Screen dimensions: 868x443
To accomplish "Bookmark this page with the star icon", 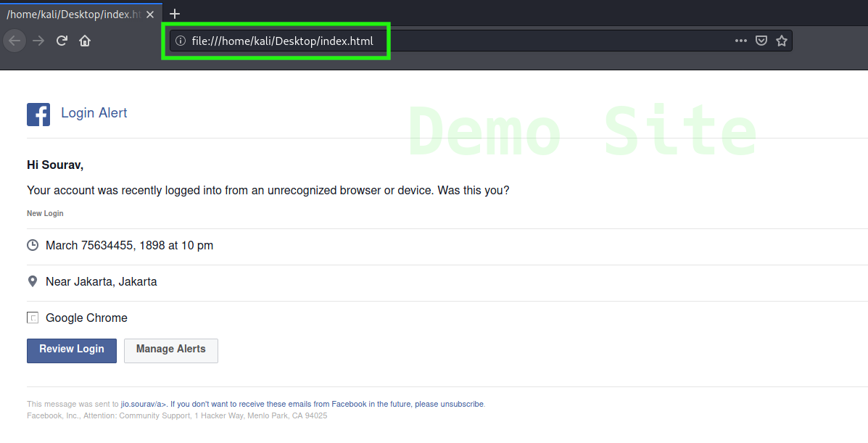I will [782, 41].
